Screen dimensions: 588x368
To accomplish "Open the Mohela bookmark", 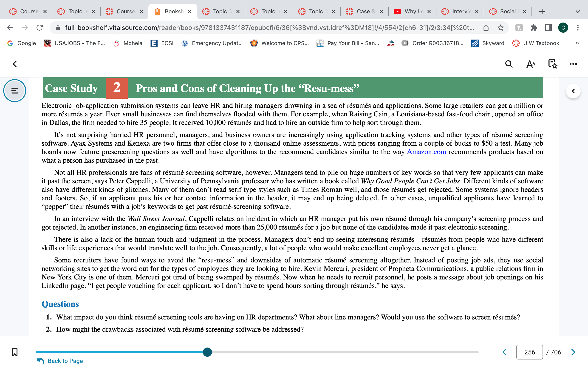I will point(128,43).
